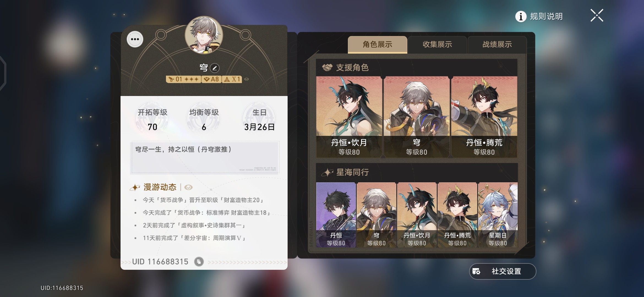
Task: Select the 丹恒•饮月 support character card
Action: tap(349, 117)
